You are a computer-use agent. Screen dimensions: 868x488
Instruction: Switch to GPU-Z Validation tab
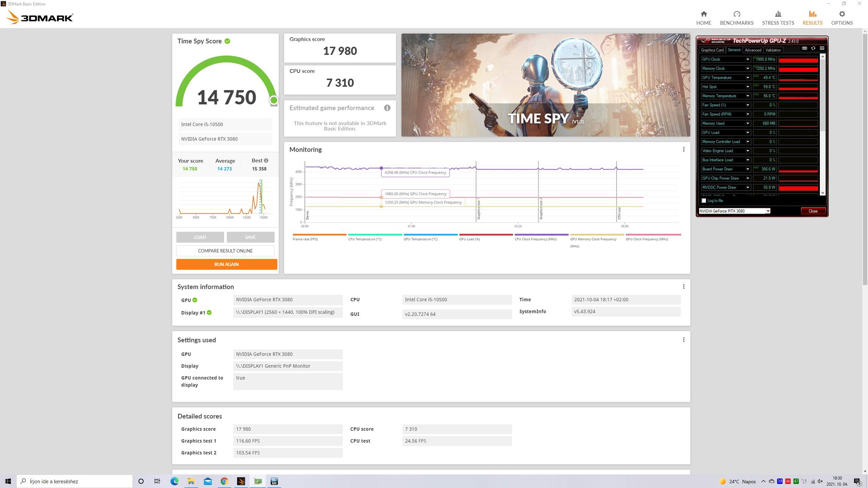click(x=773, y=50)
